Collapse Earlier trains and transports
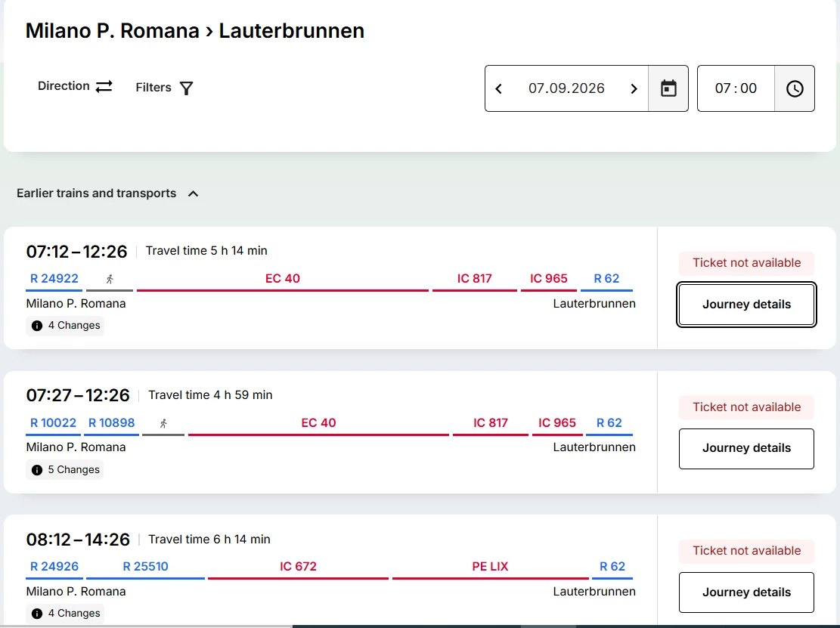840x628 pixels. [x=194, y=193]
